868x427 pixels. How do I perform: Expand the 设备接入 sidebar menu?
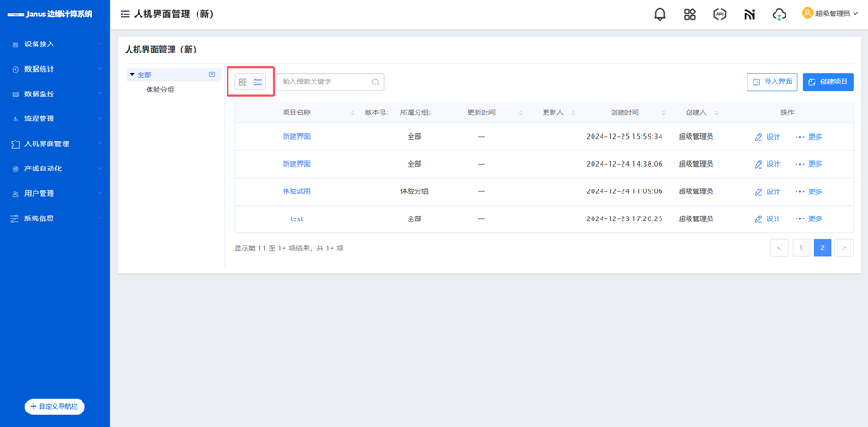point(54,44)
